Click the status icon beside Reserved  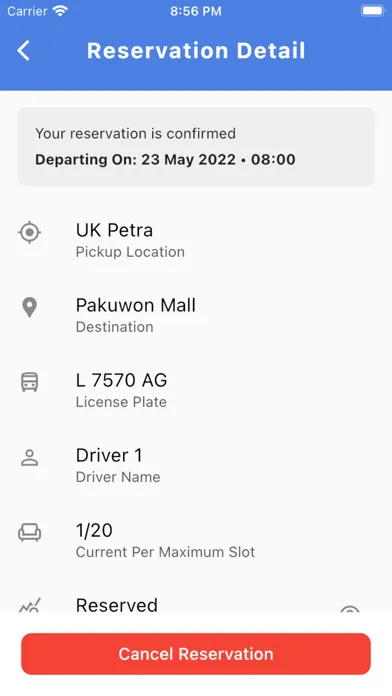(30, 605)
